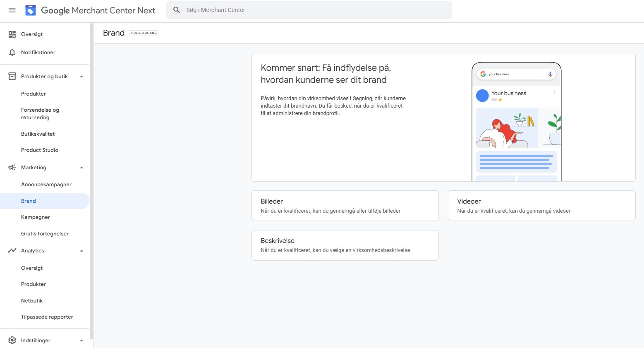Select Kampagner under Marketing

[35, 217]
